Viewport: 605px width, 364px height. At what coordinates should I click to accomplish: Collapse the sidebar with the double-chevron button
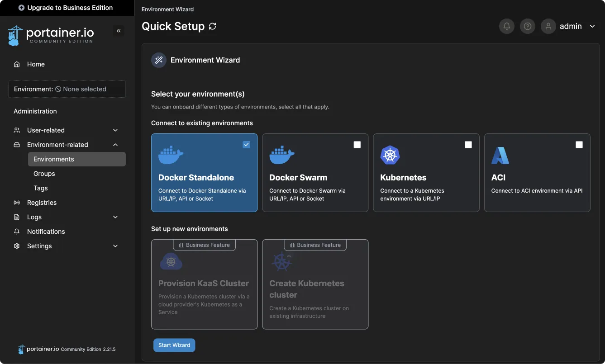pyautogui.click(x=119, y=31)
